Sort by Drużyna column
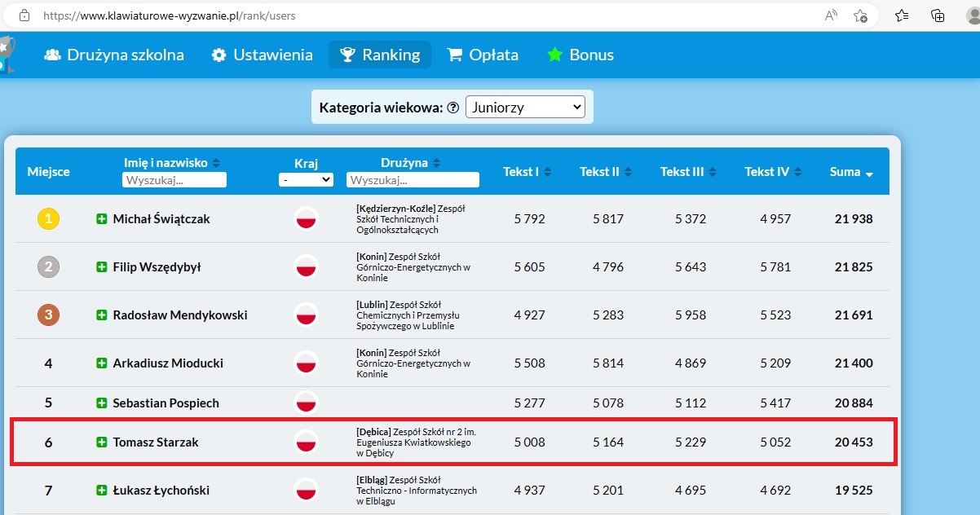Screen dimensions: 980x515 click(x=410, y=163)
